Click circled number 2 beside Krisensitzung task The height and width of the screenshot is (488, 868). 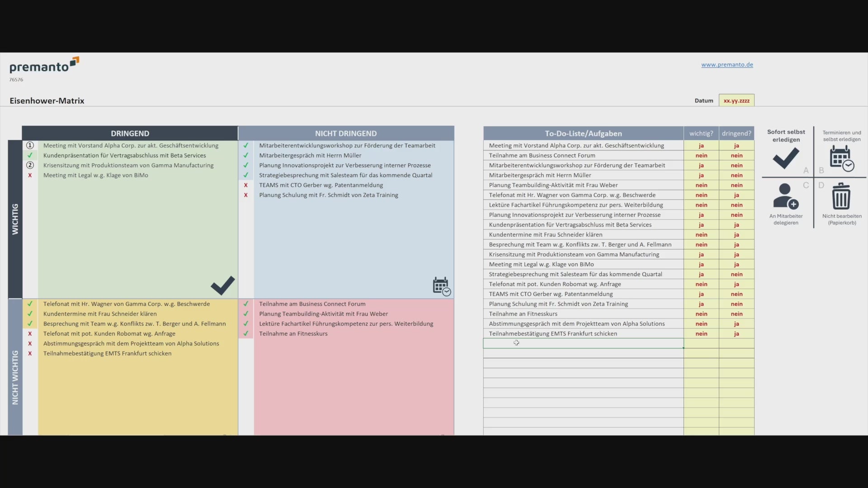[x=30, y=165]
